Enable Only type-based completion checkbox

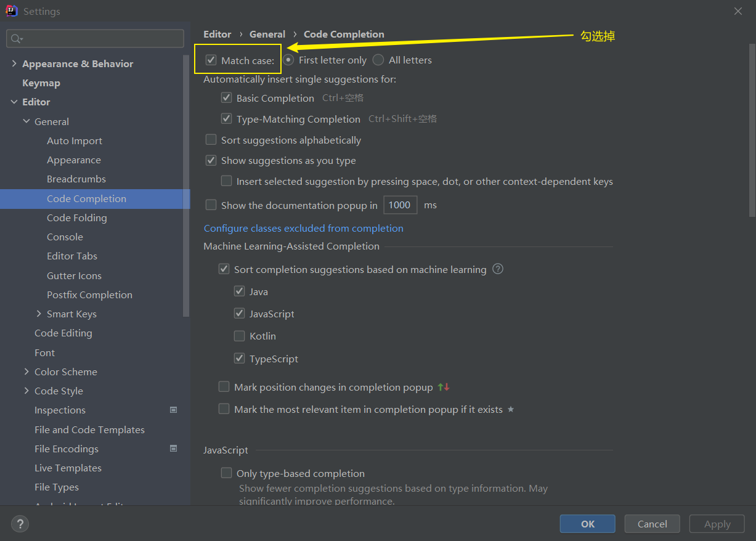227,473
